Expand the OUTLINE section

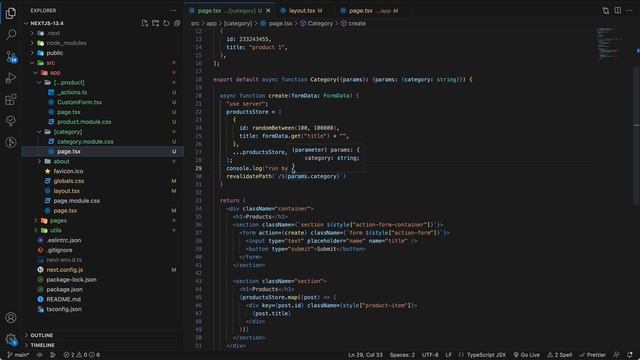click(x=41, y=335)
